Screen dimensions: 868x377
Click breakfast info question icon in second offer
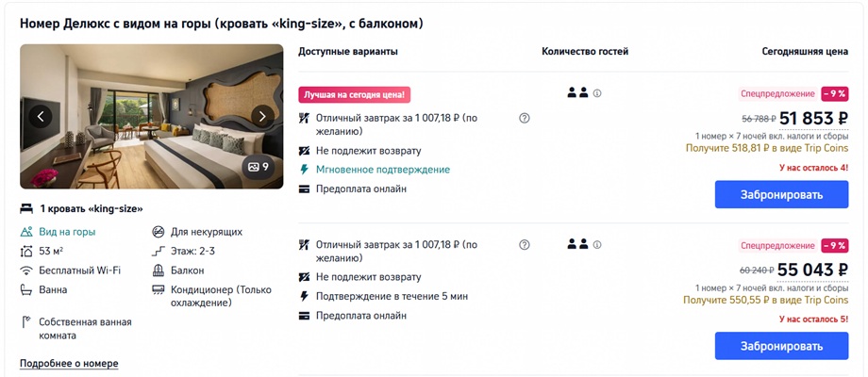(525, 245)
